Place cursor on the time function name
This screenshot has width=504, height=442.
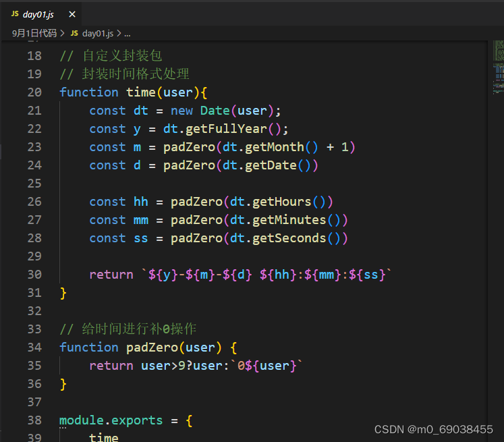pyautogui.click(x=141, y=92)
